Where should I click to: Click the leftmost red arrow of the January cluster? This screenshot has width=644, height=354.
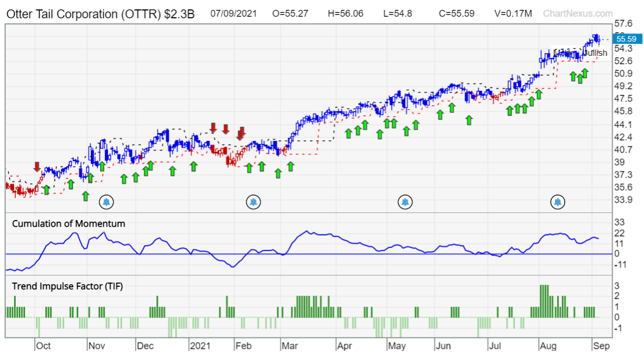point(213,127)
